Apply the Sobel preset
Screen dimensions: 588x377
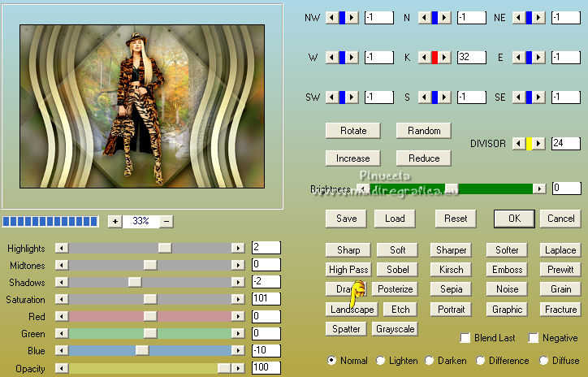pyautogui.click(x=397, y=269)
